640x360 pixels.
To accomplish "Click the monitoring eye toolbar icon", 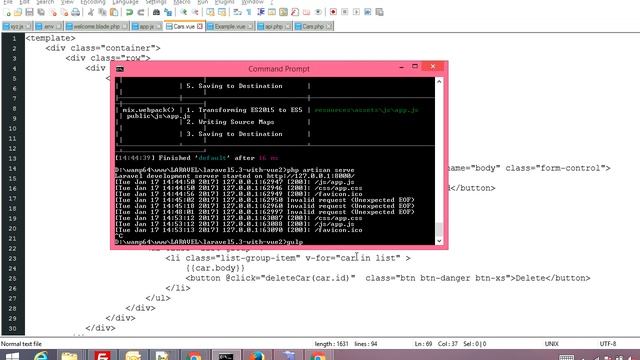I will click(x=318, y=12).
